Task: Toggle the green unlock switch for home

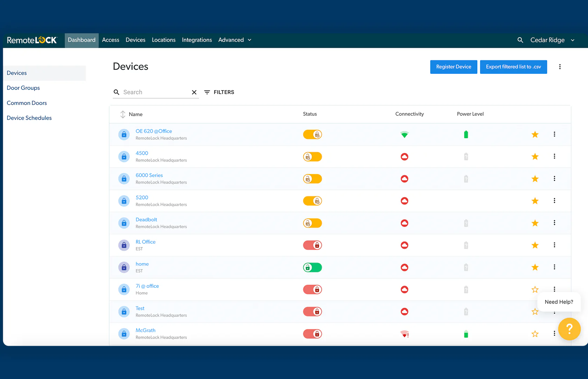Action: [312, 267]
